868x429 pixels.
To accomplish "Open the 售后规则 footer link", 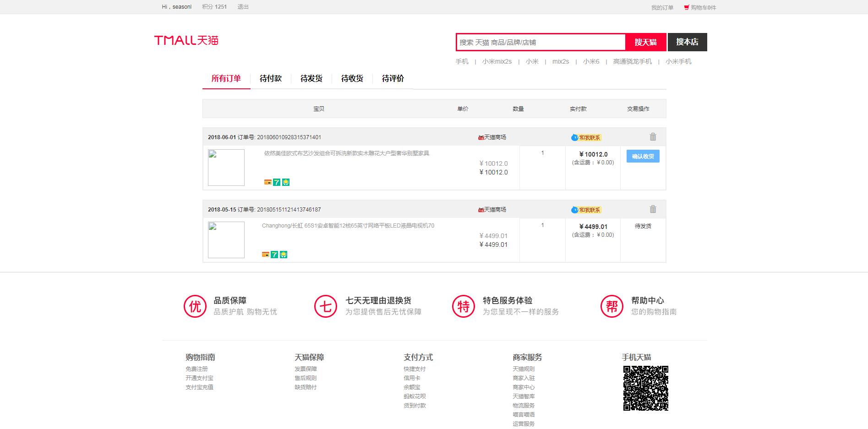I will [x=306, y=378].
